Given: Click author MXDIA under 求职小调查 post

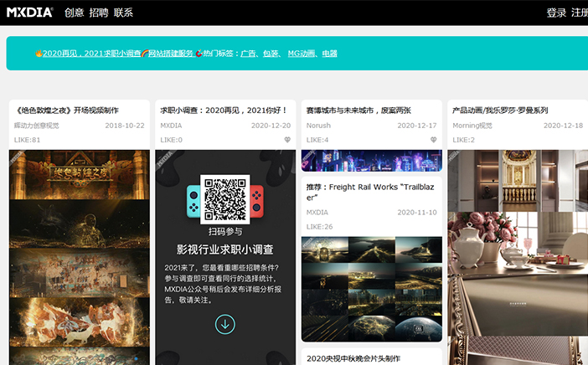Looking at the screenshot, I should 171,126.
